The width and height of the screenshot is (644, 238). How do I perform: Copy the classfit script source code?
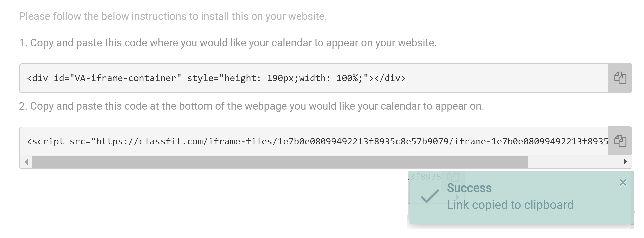[x=620, y=141]
